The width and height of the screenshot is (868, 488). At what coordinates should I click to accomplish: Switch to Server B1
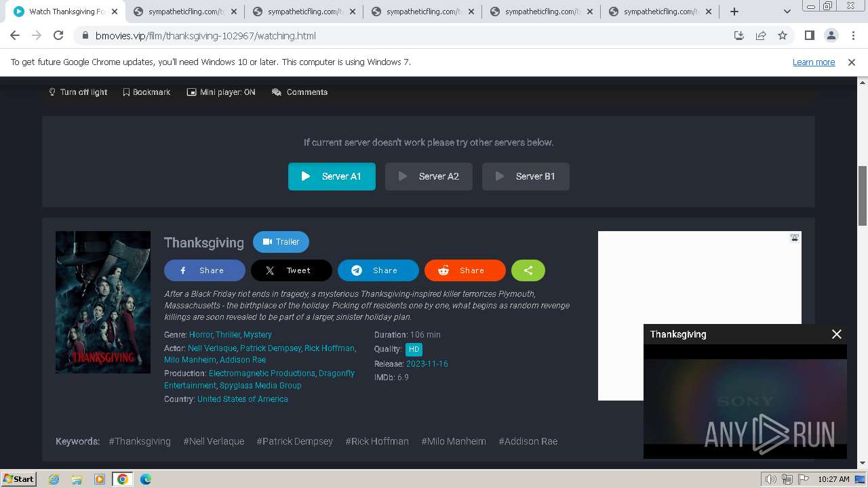(526, 176)
